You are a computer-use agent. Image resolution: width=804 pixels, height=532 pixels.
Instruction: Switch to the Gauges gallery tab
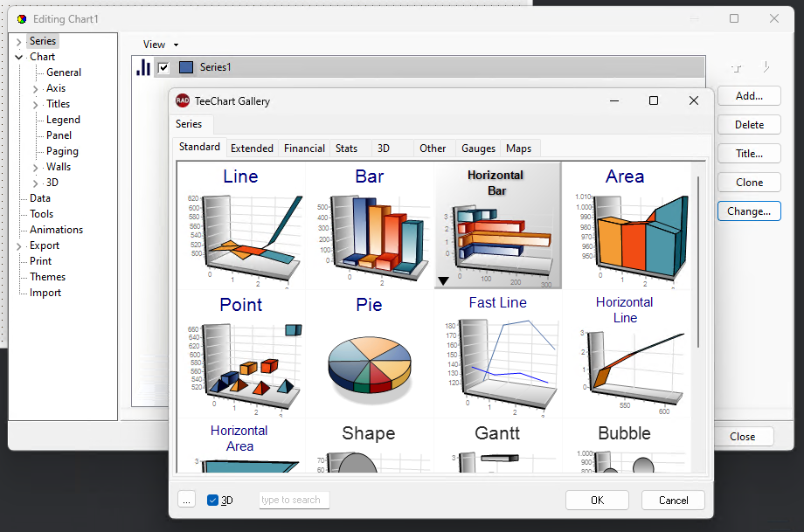(x=478, y=149)
